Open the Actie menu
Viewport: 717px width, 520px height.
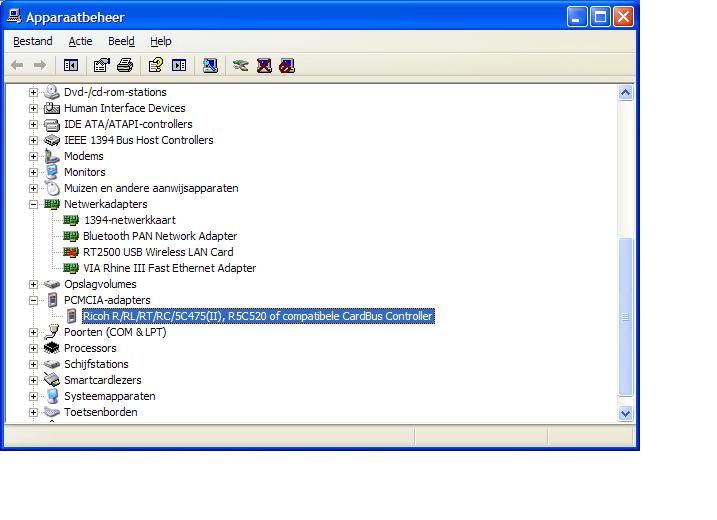(80, 41)
